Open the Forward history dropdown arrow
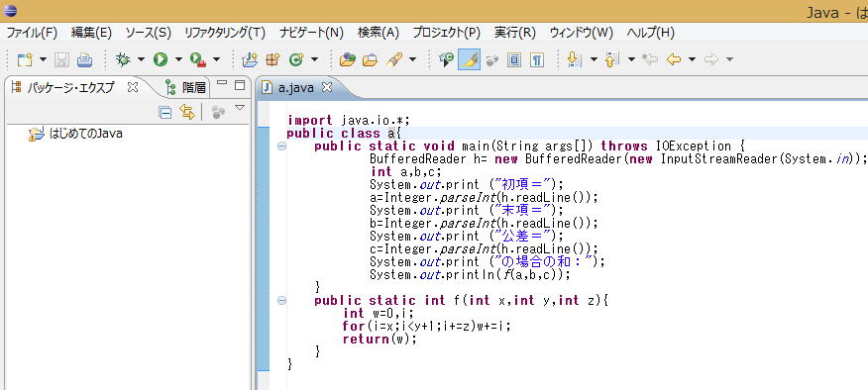868x390 pixels. (729, 59)
